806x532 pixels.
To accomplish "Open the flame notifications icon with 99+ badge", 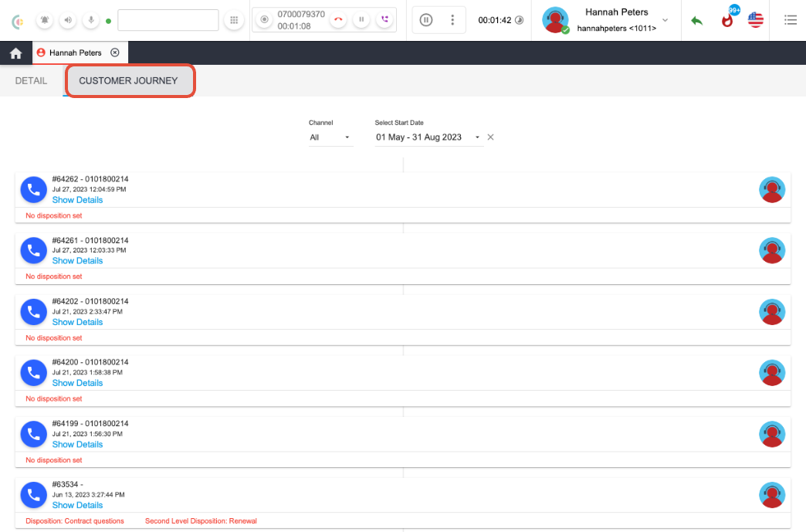I will pos(727,20).
